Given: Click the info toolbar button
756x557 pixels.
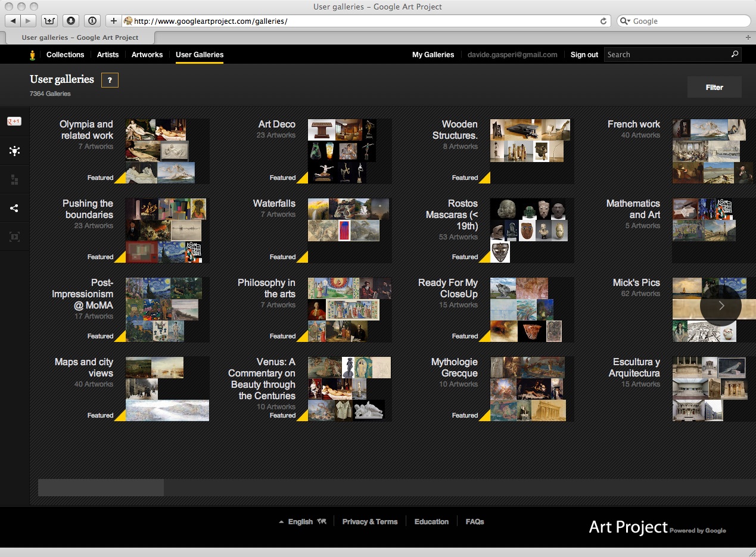Looking at the screenshot, I should click(x=92, y=21).
